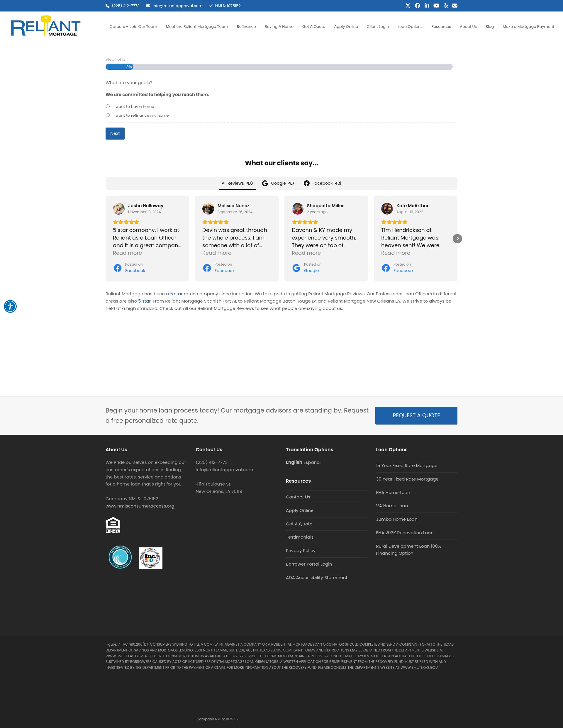Screen dimensions: 563x728
Task: Click the envelope icon at top right
Action: click(x=455, y=6)
